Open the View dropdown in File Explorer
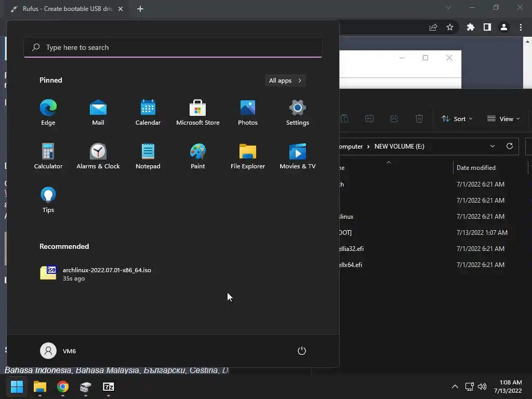This screenshot has width=532, height=399. click(x=503, y=119)
